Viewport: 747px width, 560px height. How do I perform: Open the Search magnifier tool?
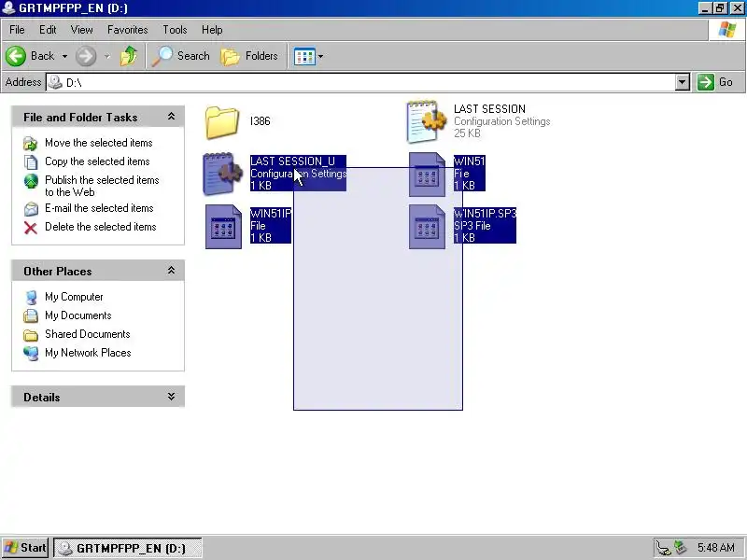point(181,56)
